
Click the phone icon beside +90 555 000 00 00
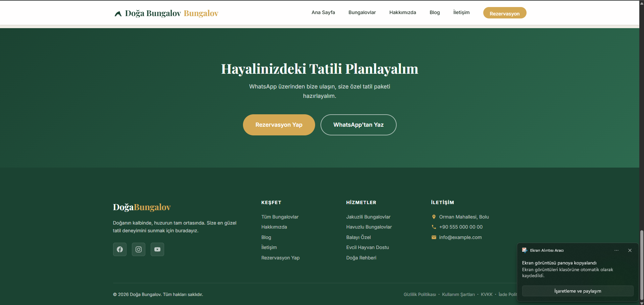click(433, 227)
